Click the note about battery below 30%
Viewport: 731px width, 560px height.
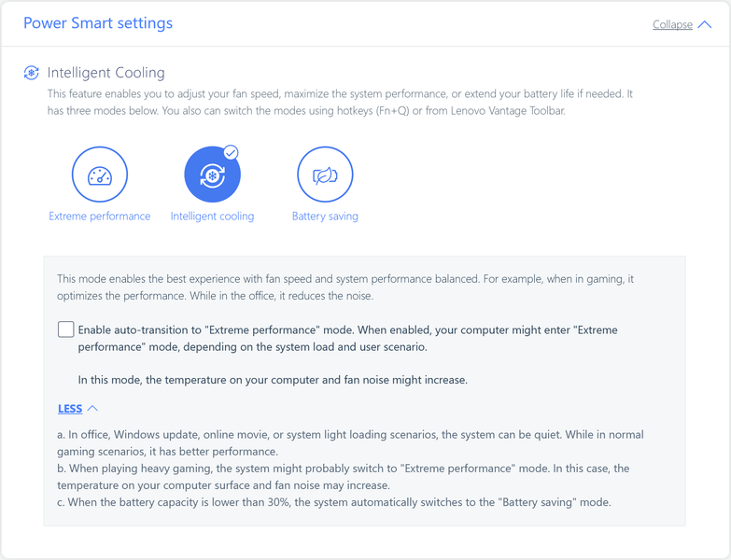333,502
